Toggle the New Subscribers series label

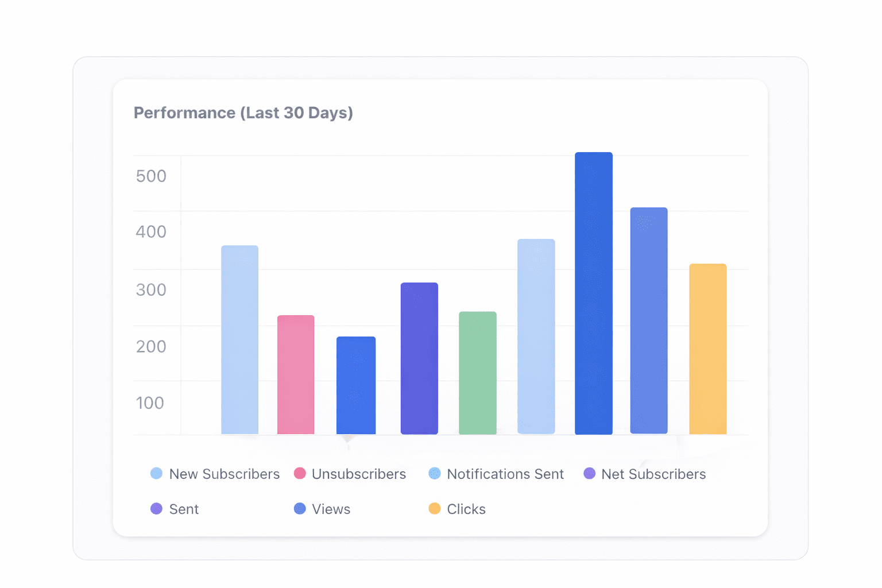click(225, 474)
